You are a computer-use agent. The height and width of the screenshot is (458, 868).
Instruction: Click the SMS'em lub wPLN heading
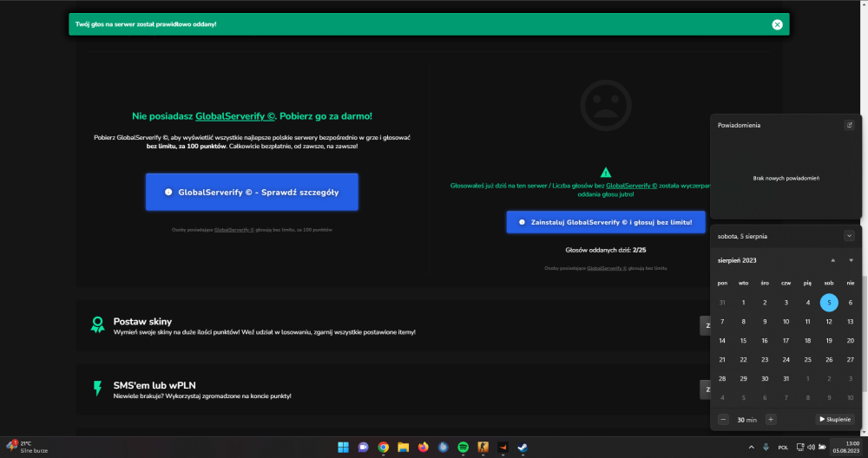(155, 385)
